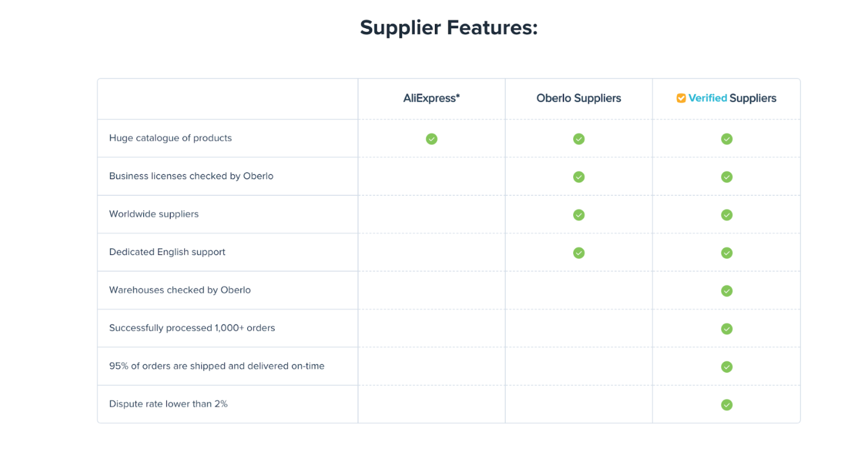Click Verified checkmark for 95% on-time delivery row

727,367
